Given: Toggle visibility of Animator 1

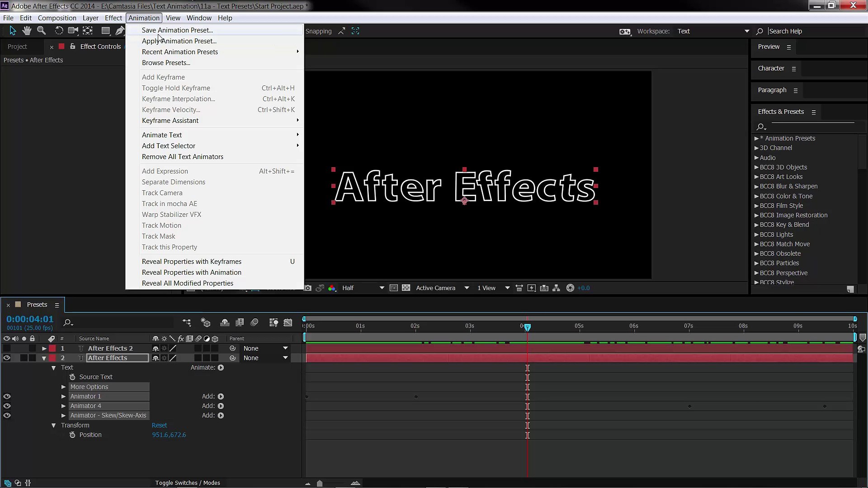Looking at the screenshot, I should click(7, 396).
